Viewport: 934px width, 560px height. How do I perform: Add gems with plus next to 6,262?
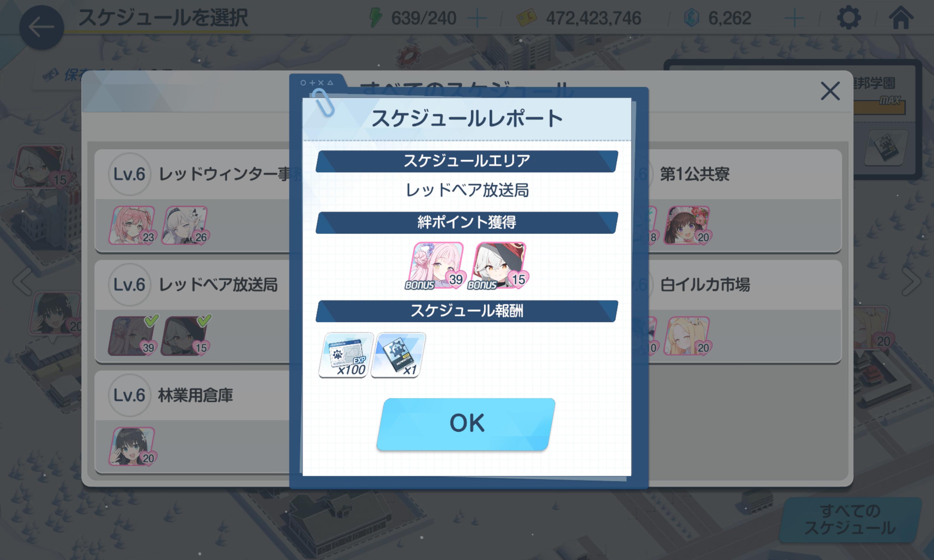794,18
